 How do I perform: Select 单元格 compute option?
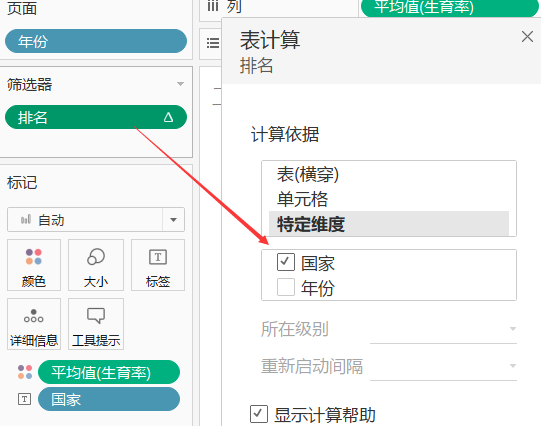pyautogui.click(x=389, y=199)
